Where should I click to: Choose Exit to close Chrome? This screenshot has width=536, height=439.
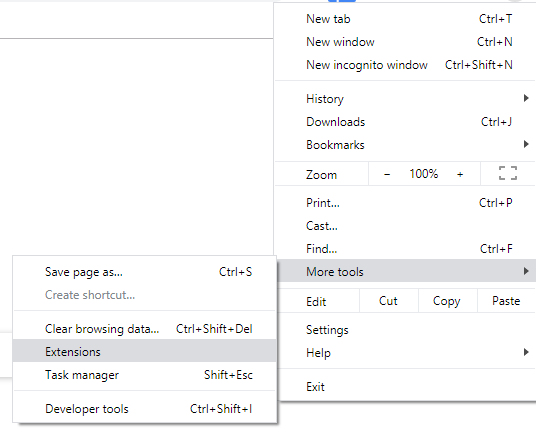point(405,387)
